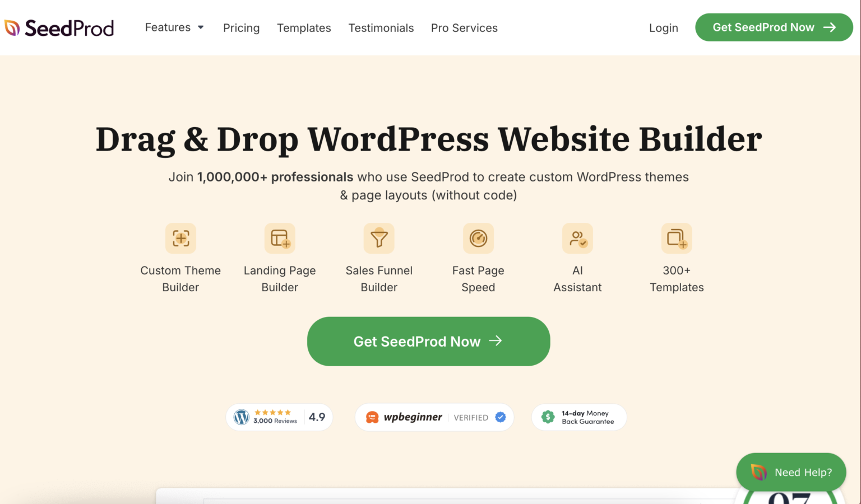The height and width of the screenshot is (504, 861).
Task: Click the AI Assistant icon
Action: point(577,239)
